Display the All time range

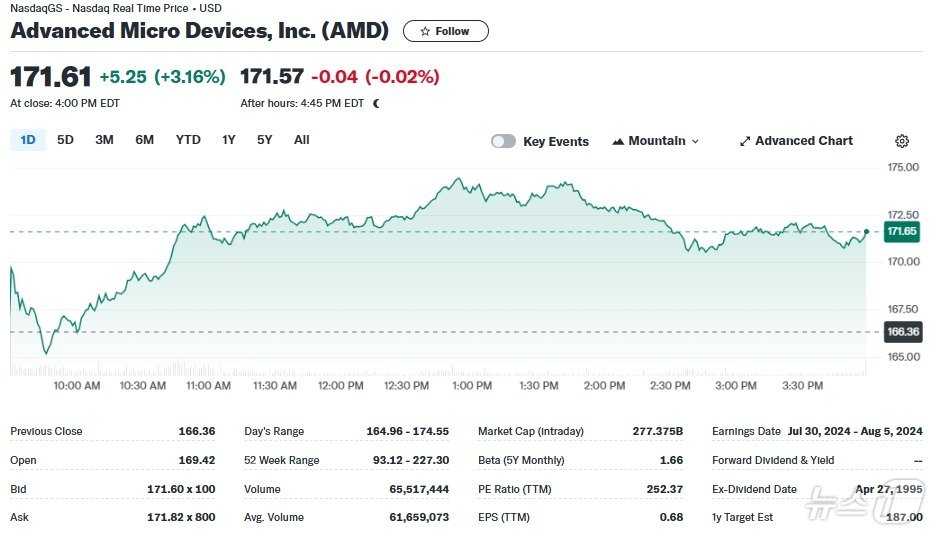pos(301,140)
